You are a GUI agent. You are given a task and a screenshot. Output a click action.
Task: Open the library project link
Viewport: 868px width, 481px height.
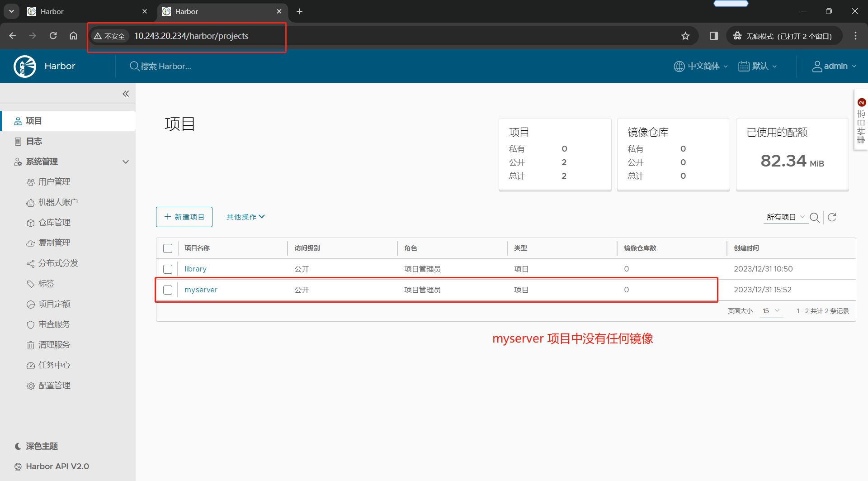[195, 269]
